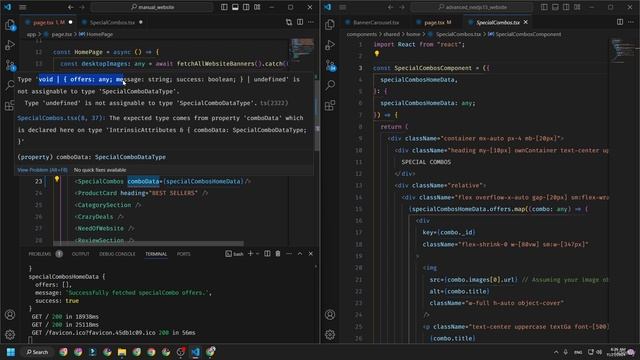The height and width of the screenshot is (360, 640).
Task: Open Accounts menu in right VS Code window
Action: tap(330, 315)
